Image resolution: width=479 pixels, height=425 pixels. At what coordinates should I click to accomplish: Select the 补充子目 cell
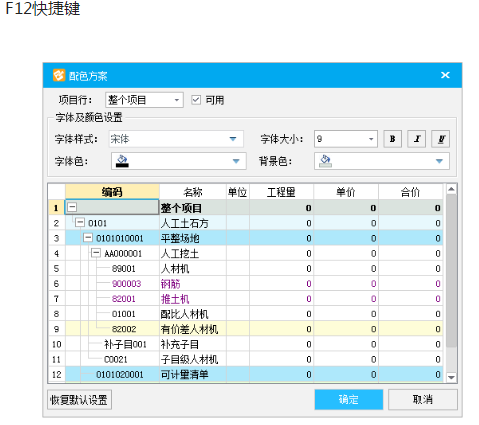[x=193, y=344]
